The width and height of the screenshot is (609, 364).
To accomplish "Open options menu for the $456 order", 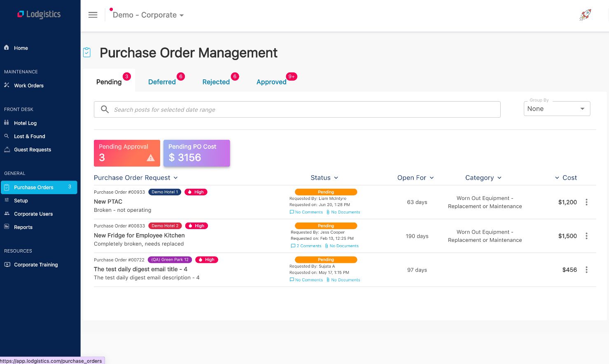I will (x=586, y=270).
